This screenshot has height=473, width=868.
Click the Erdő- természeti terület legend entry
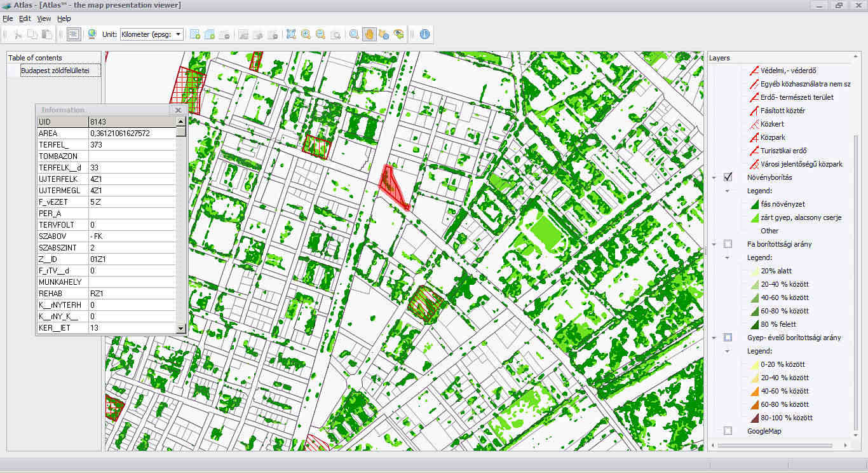click(x=797, y=97)
